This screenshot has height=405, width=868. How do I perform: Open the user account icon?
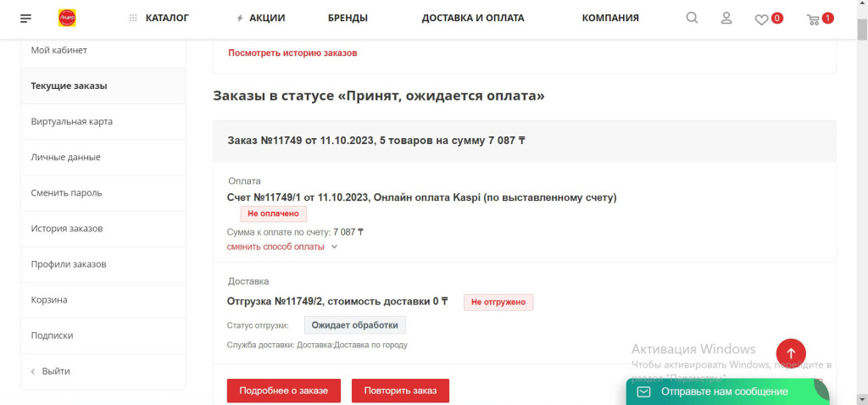pyautogui.click(x=726, y=18)
